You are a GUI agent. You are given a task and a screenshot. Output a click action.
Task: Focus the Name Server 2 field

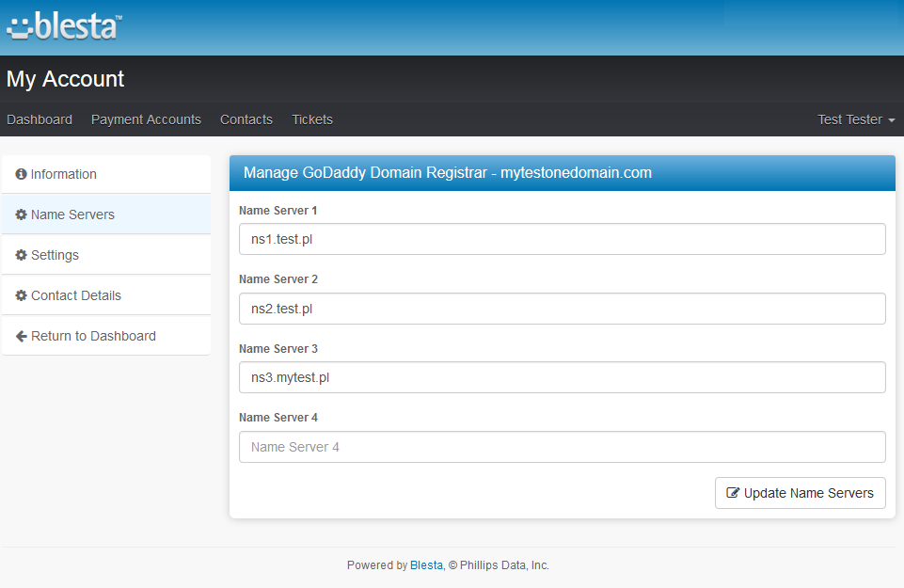[563, 309]
